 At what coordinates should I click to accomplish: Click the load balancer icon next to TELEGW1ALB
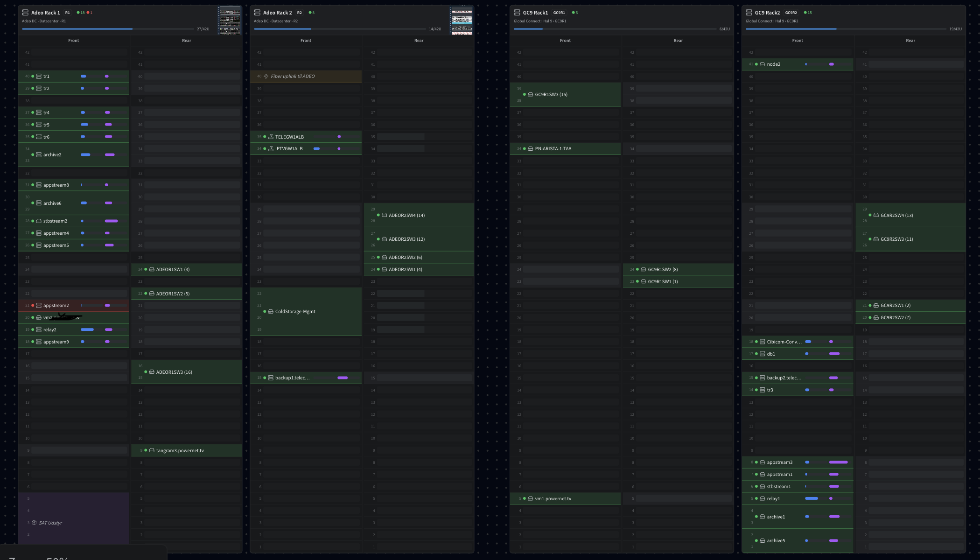tap(271, 137)
